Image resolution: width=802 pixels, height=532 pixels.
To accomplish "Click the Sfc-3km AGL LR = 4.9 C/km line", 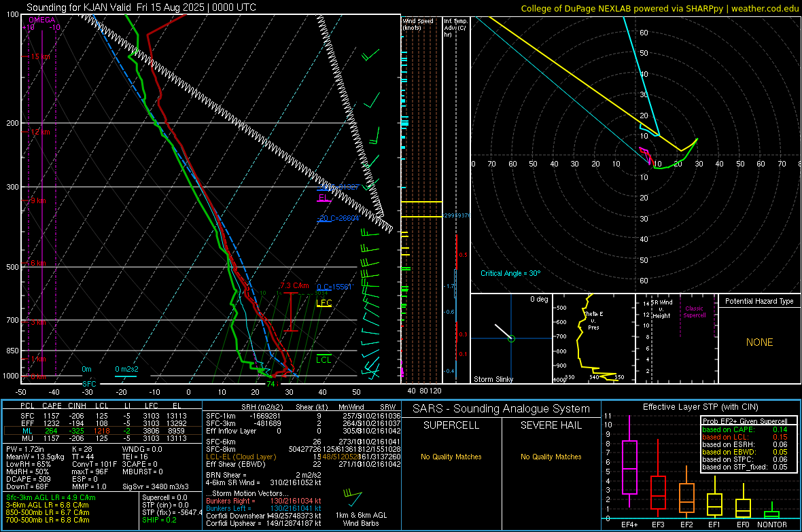I will click(x=51, y=497).
